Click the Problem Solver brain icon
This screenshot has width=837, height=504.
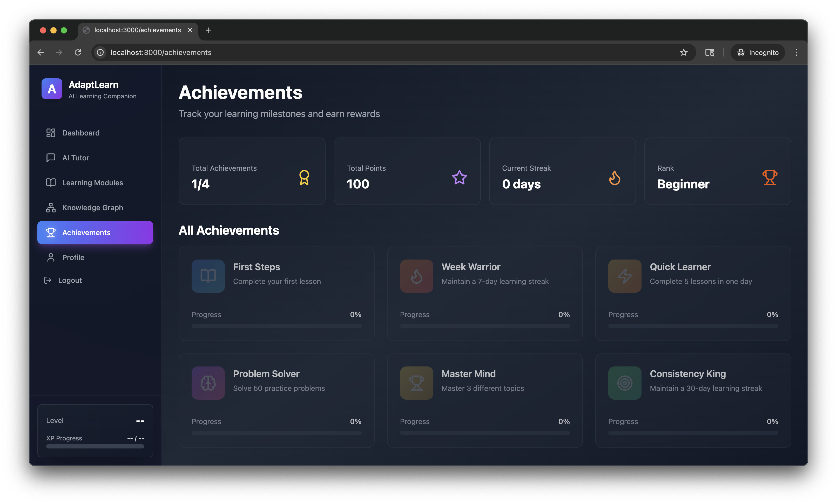(208, 383)
